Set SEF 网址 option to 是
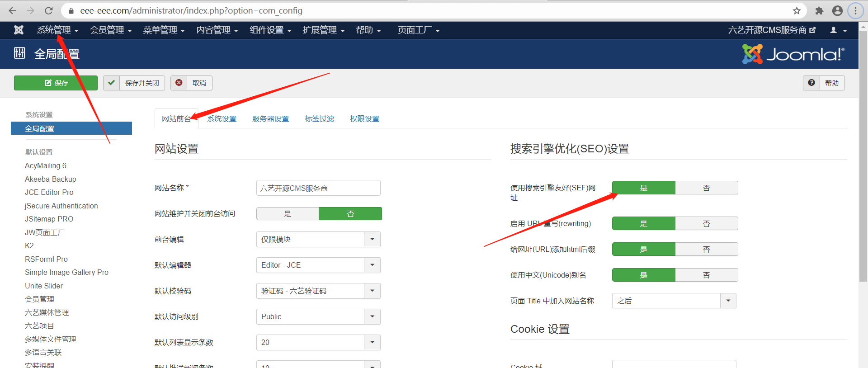The width and height of the screenshot is (868, 368). tap(644, 188)
